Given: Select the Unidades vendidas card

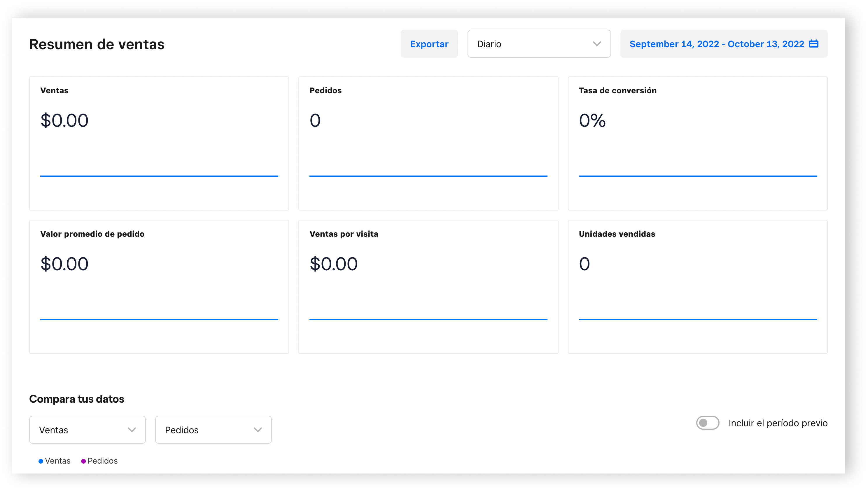Looking at the screenshot, I should [697, 287].
